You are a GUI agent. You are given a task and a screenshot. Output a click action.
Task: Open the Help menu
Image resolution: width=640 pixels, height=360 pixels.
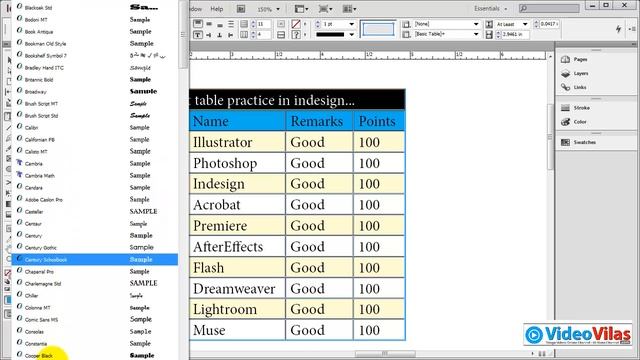pos(217,9)
